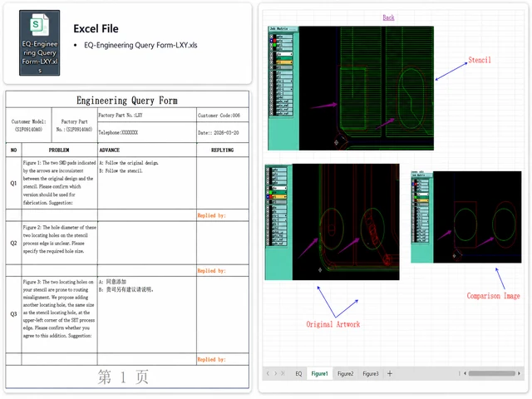
Task: Select the Comparison Image screenshot
Action: coord(466,217)
